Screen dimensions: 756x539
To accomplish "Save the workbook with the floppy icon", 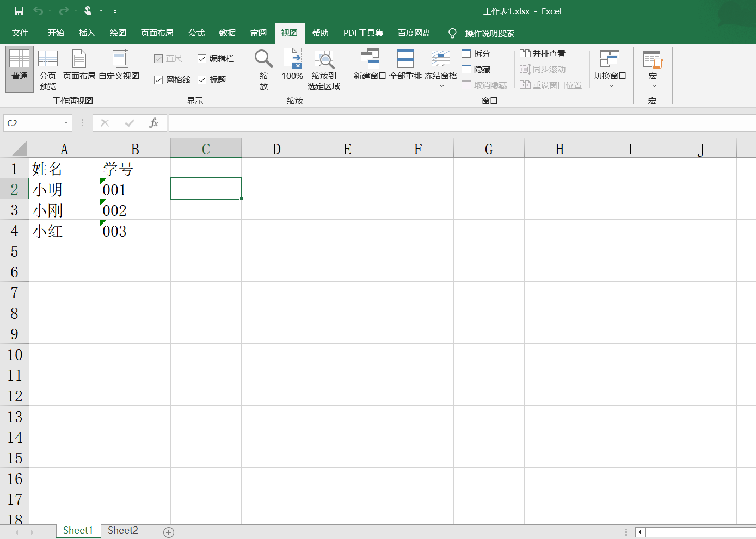I will pyautogui.click(x=19, y=11).
